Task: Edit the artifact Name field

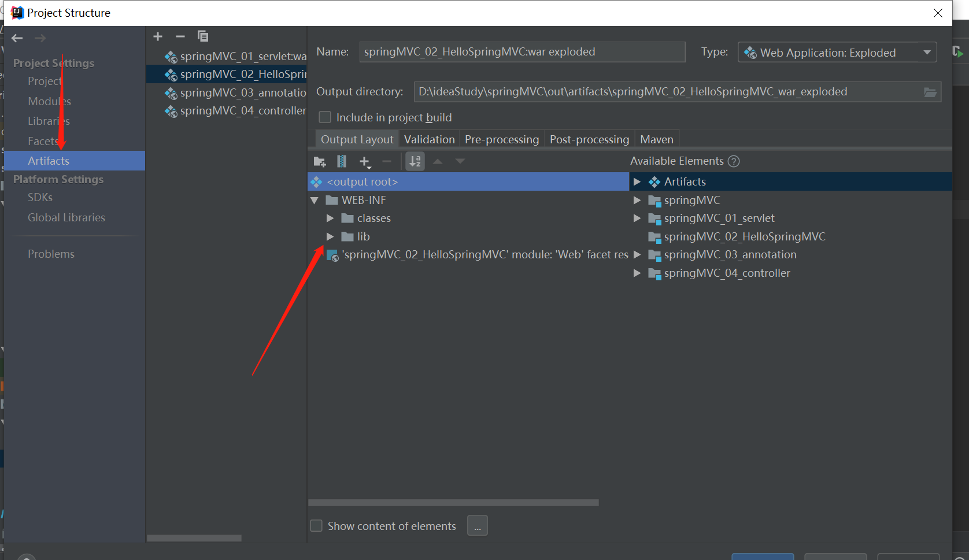Action: pyautogui.click(x=522, y=52)
